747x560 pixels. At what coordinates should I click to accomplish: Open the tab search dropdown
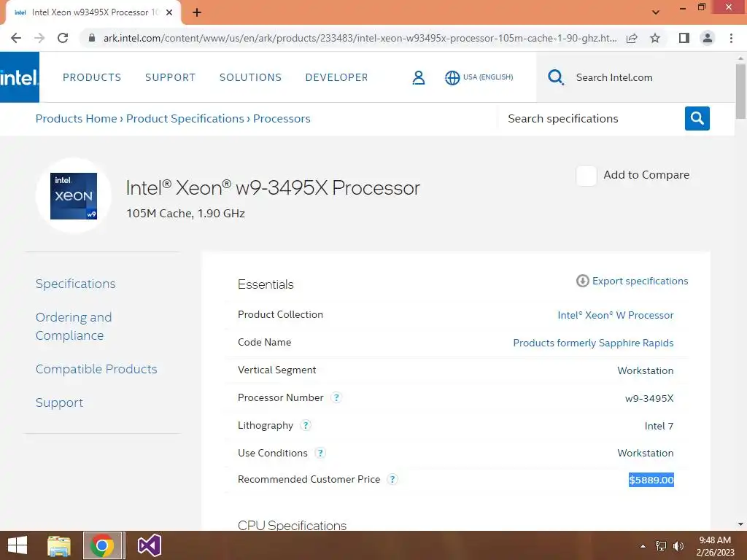coord(656,12)
